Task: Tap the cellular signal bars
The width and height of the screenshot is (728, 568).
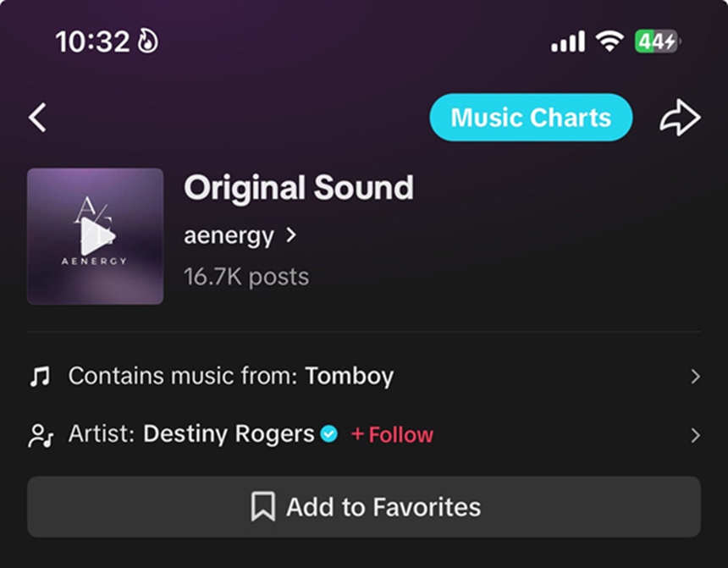Action: [x=567, y=41]
